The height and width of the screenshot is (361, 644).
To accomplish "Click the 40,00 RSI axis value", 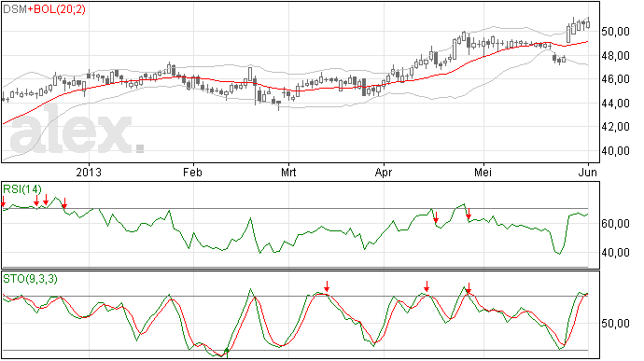I will tap(615, 253).
